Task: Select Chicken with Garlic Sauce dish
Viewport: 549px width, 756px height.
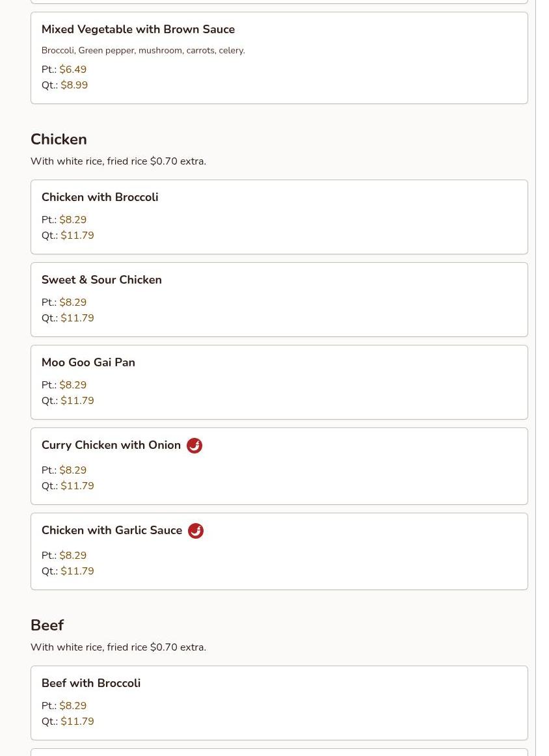Action: coord(279,552)
